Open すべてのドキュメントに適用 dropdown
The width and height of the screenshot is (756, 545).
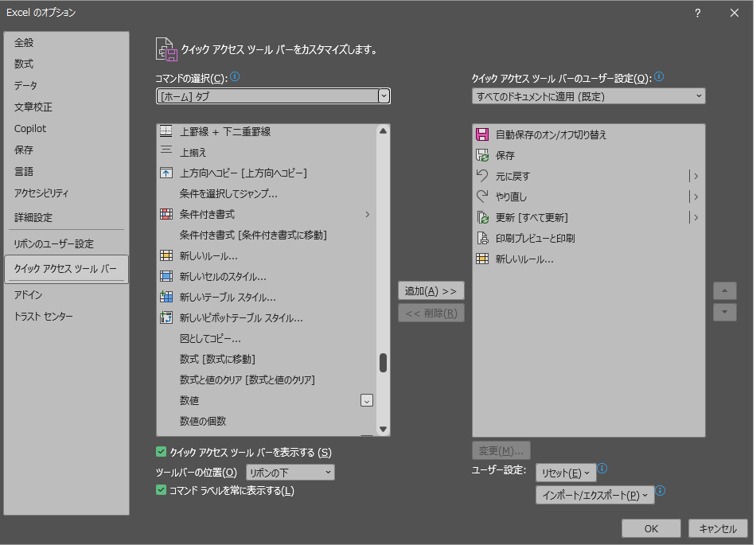[x=588, y=96]
